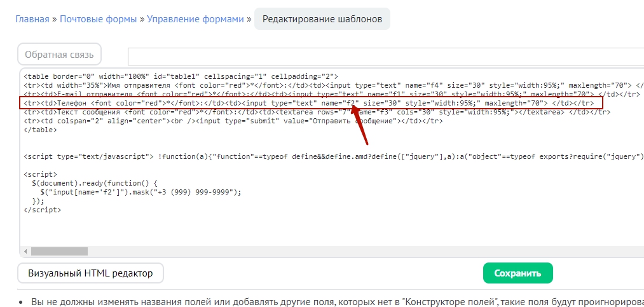
Task: Select the Редактирование шаблонов tab
Action: tap(322, 19)
